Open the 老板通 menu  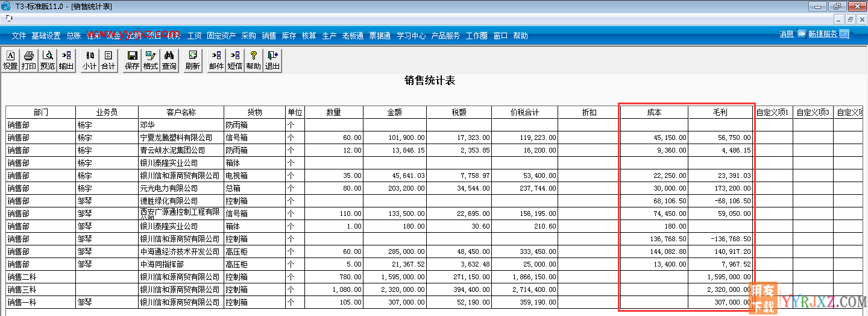[x=353, y=36]
